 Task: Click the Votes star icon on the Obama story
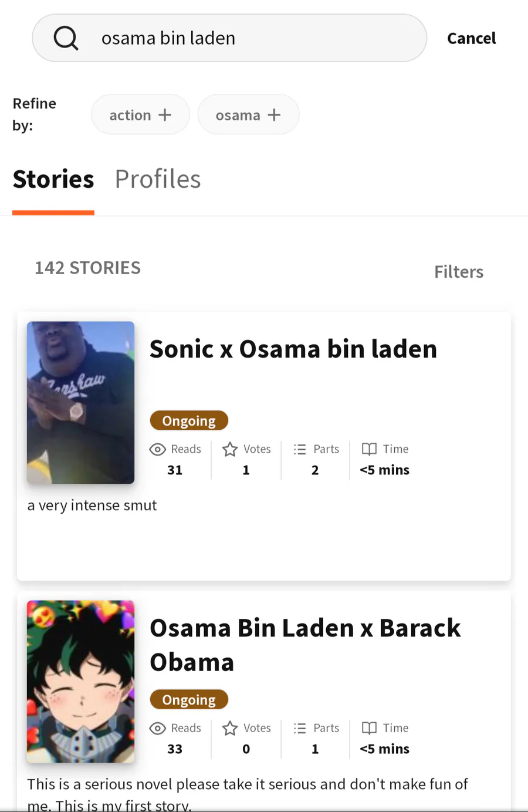tap(230, 728)
